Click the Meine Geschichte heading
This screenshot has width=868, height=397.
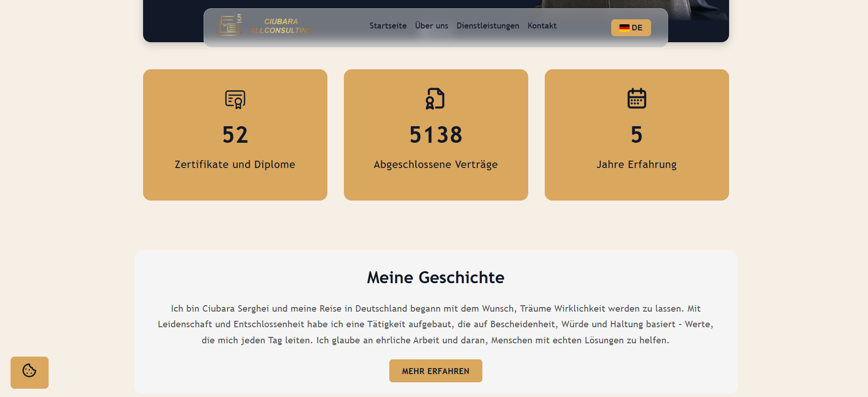436,278
